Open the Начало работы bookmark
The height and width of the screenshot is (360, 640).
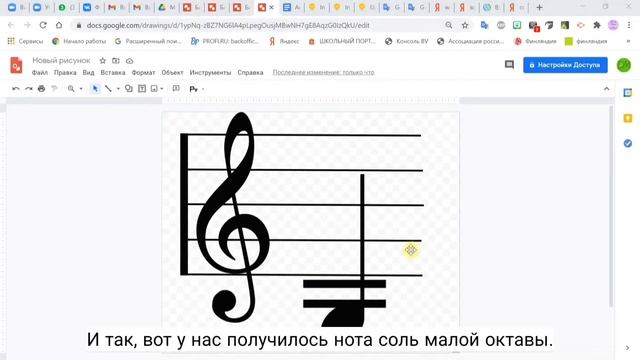[79, 41]
